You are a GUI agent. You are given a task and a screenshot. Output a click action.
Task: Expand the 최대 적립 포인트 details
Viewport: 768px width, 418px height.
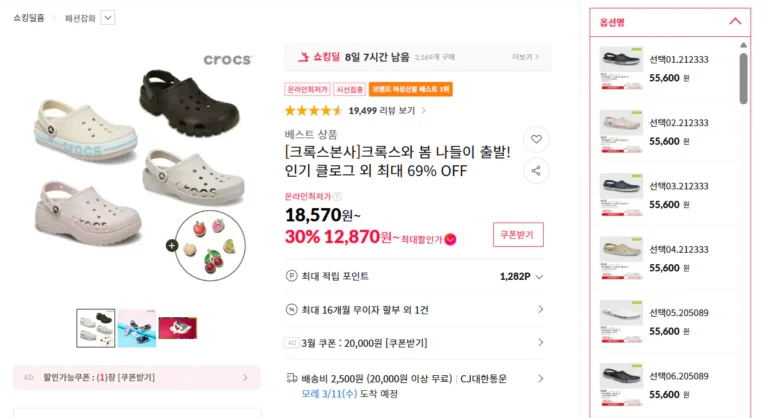click(540, 276)
